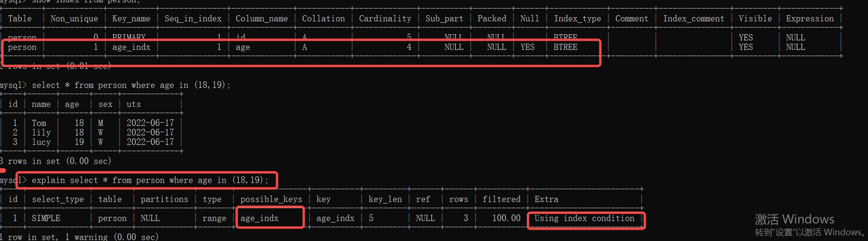Click the name lucy in the result
868x241 pixels.
click(41, 142)
